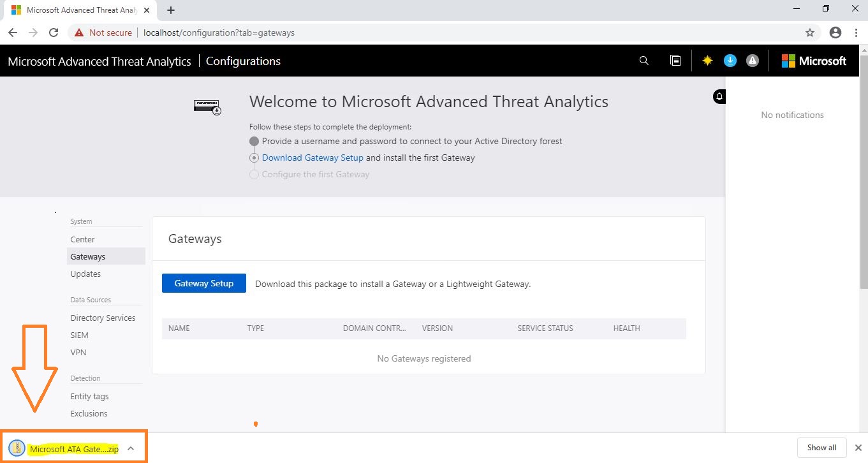This screenshot has width=868, height=463.
Task: Open the health alert triangle icon
Action: 753,61
